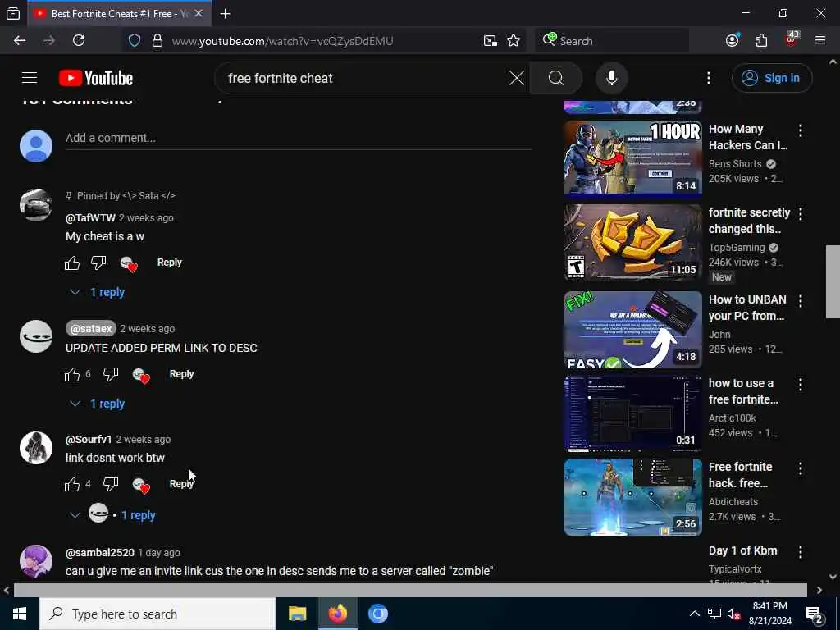Viewport: 840px width, 630px height.
Task: Click the Add a comment field
Action: 299,138
